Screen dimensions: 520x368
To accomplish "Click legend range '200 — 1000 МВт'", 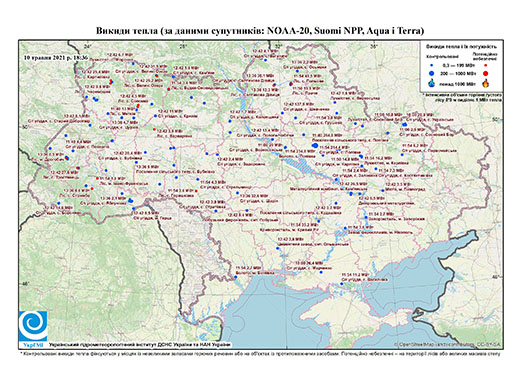I will (x=458, y=73).
